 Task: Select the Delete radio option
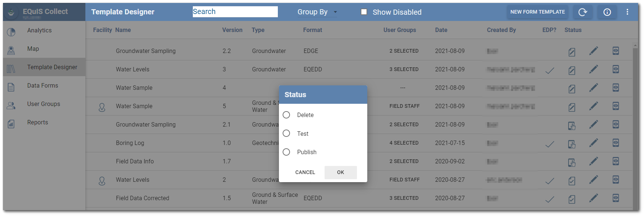point(286,115)
